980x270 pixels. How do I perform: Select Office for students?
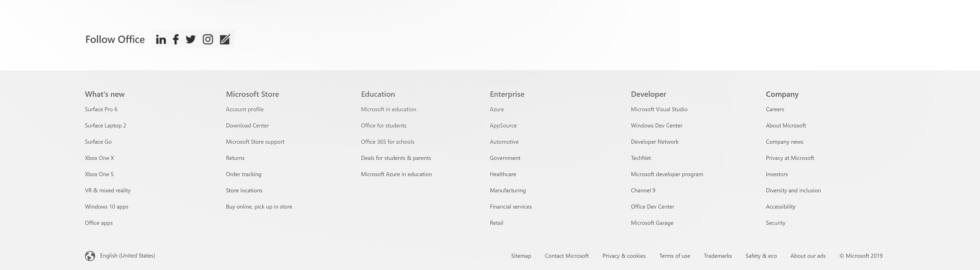pos(384,125)
